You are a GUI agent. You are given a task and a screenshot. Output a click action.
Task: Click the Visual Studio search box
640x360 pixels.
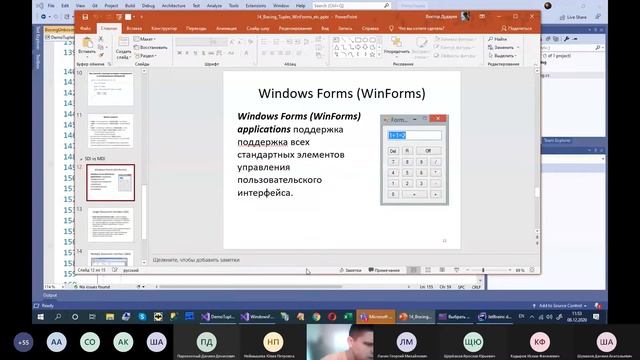coord(352,6)
